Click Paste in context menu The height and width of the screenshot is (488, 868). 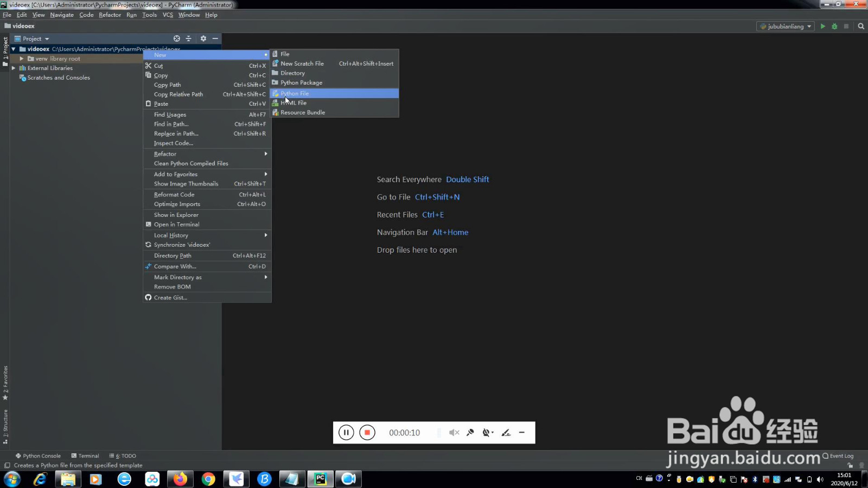[207, 104]
